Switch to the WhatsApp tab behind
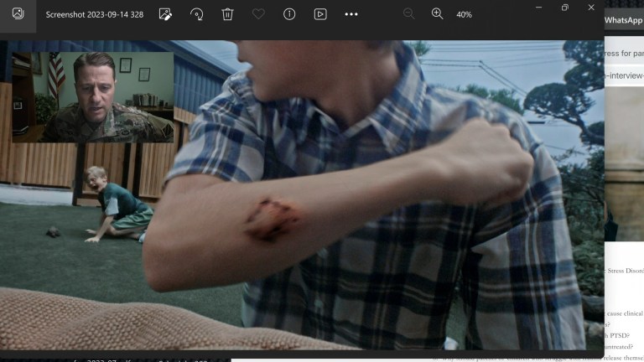This screenshot has height=362, width=644. tap(624, 20)
